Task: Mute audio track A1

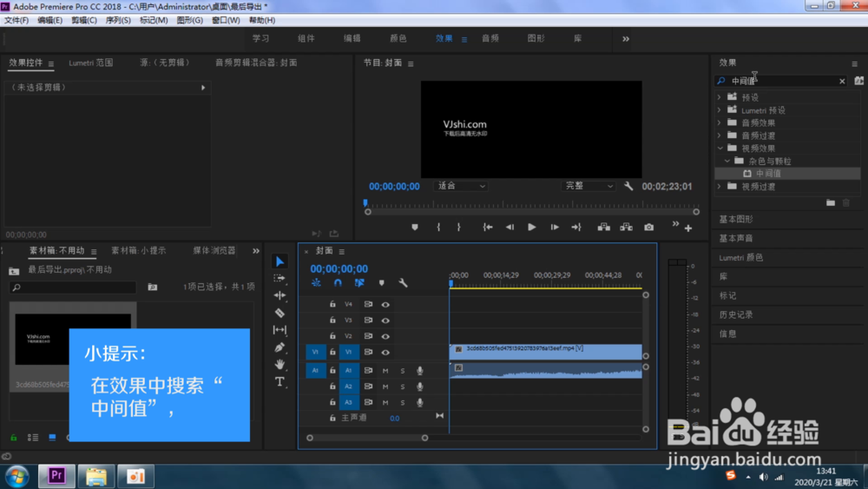Action: (x=385, y=371)
